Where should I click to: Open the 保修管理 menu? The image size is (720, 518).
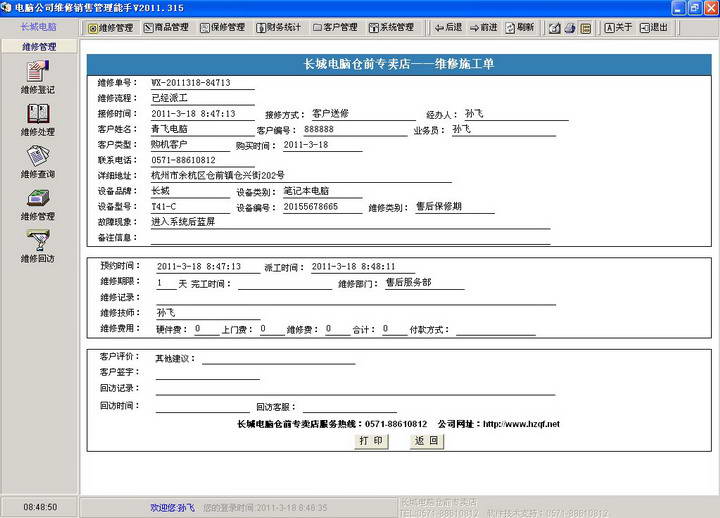pyautogui.click(x=223, y=28)
